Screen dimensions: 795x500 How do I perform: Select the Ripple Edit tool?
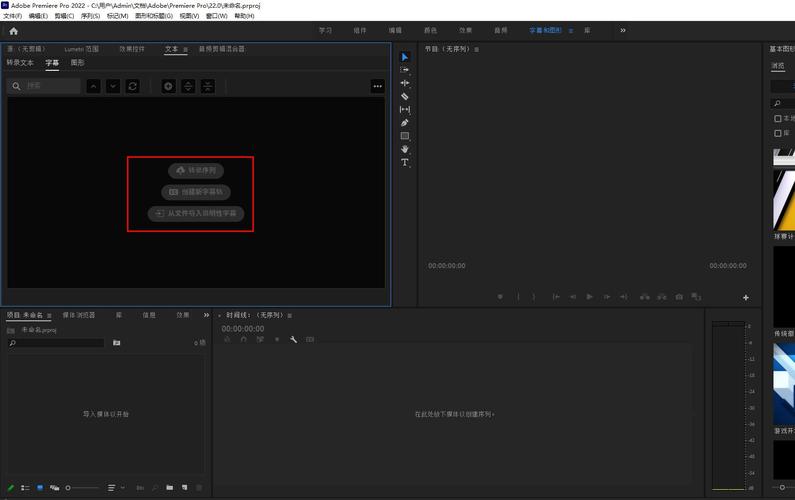pos(405,83)
